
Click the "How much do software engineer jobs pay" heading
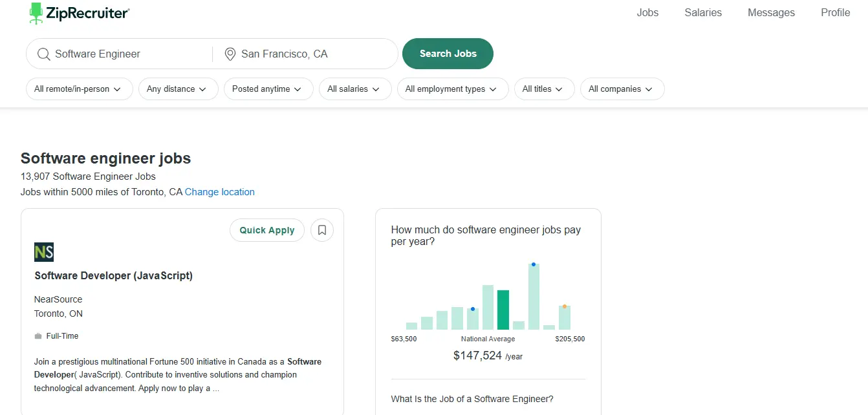click(486, 235)
